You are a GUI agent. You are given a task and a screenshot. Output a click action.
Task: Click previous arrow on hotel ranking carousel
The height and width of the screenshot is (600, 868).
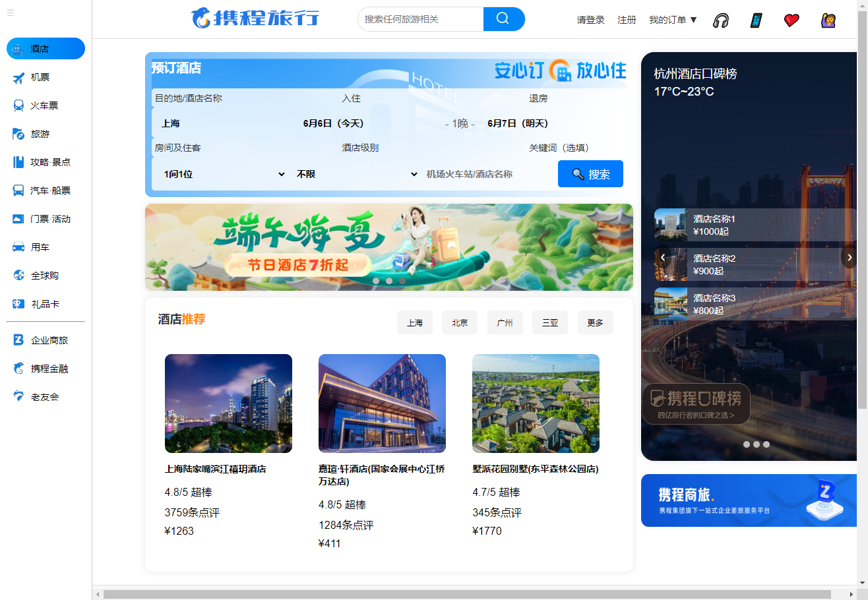(663, 257)
